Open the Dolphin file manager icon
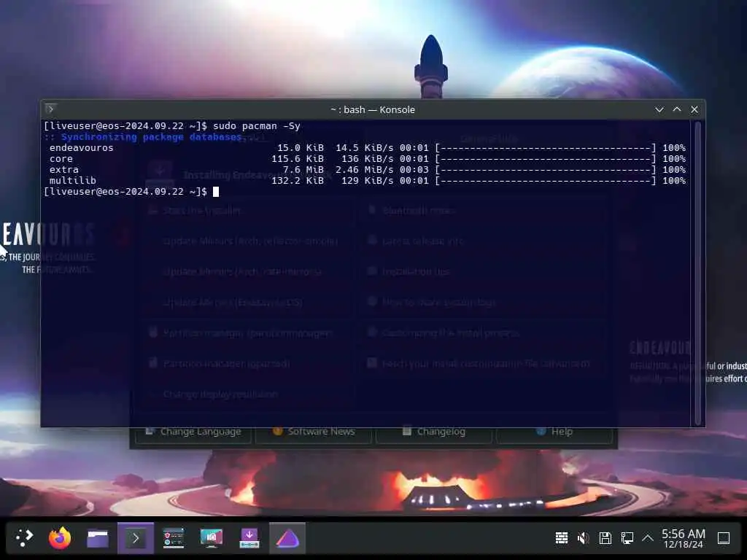The height and width of the screenshot is (560, 747). pyautogui.click(x=98, y=538)
